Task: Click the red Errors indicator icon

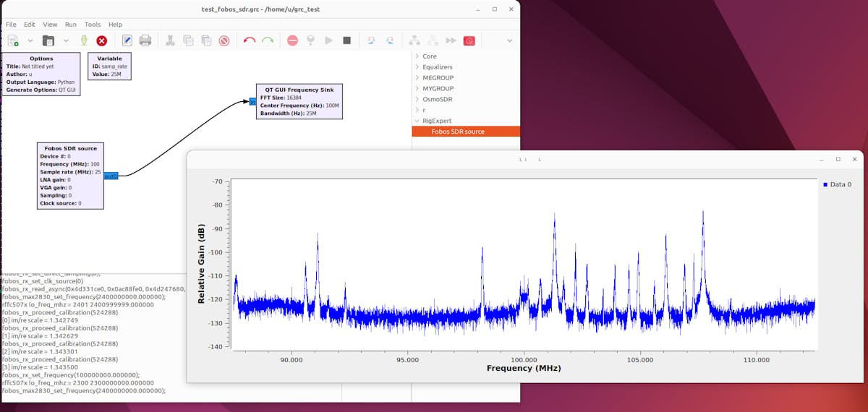Action: tap(292, 40)
